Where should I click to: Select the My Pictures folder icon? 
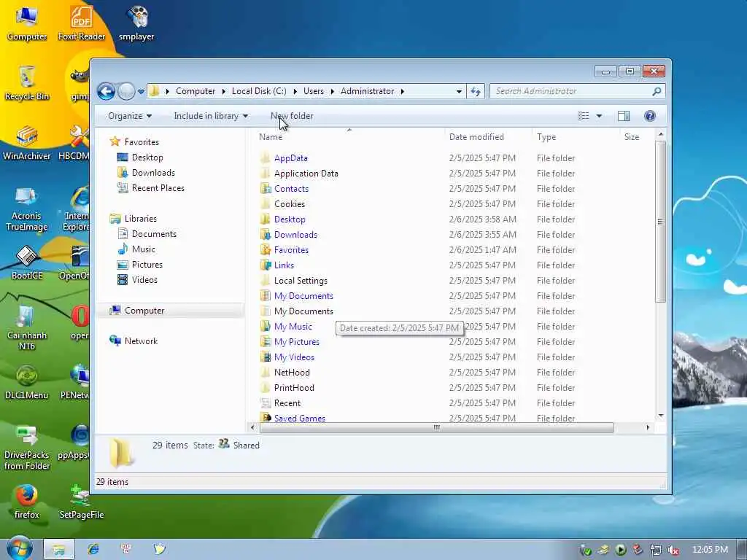tap(266, 341)
